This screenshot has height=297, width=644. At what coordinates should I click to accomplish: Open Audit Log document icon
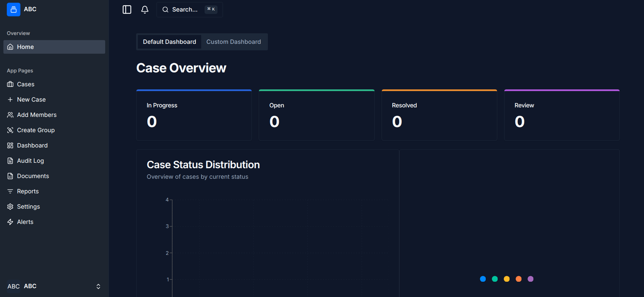tap(10, 161)
